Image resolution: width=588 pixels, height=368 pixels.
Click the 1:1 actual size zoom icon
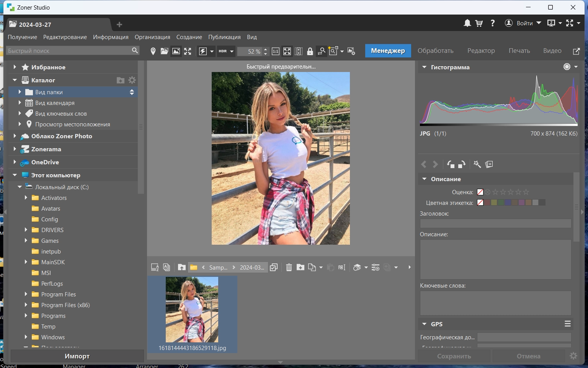[276, 51]
